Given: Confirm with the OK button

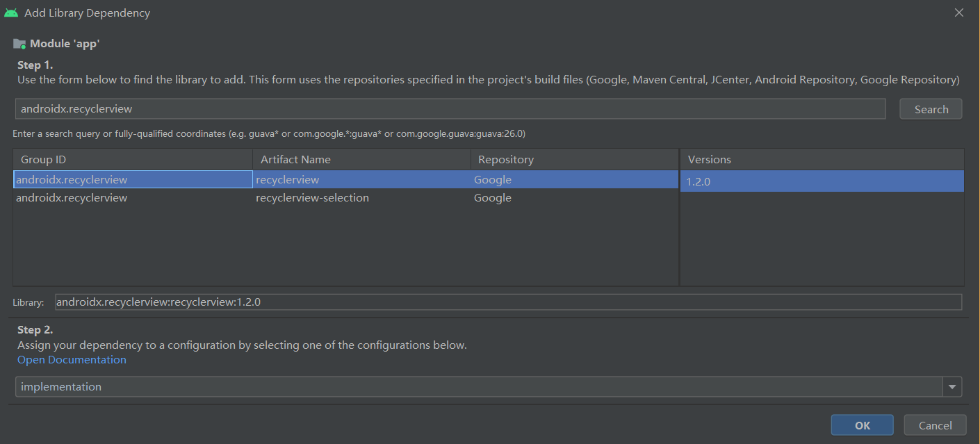Looking at the screenshot, I should coord(863,425).
